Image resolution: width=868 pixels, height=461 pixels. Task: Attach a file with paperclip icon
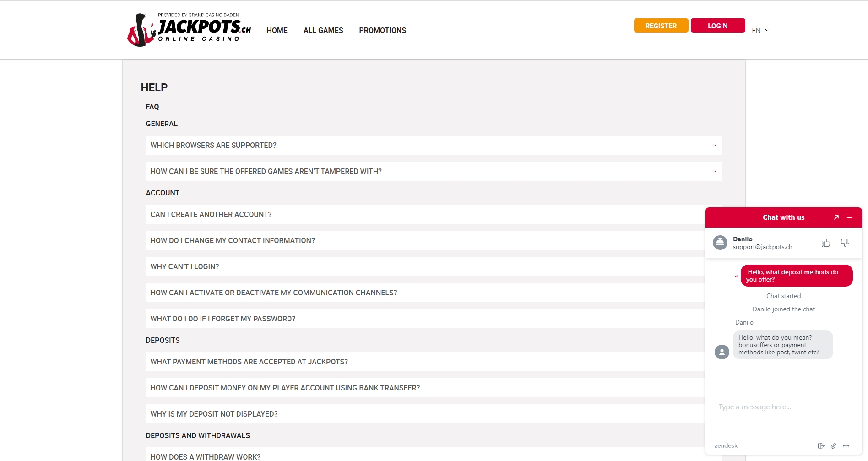point(834,446)
